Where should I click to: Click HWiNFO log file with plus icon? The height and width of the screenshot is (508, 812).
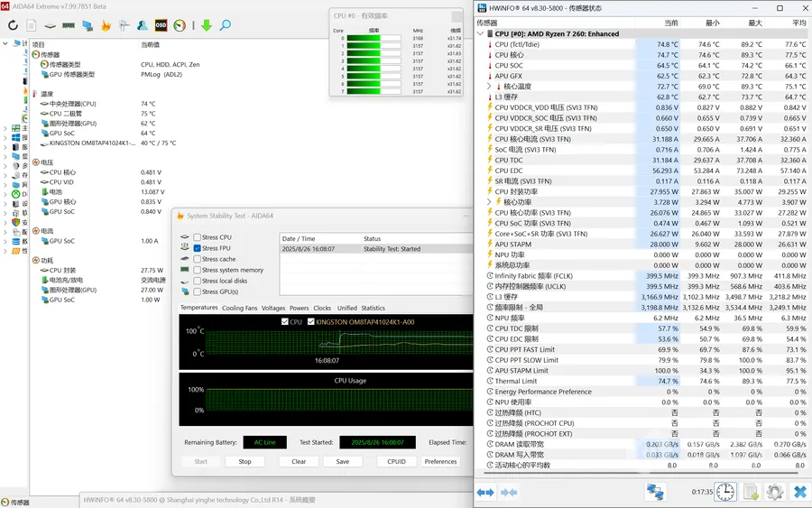click(750, 492)
